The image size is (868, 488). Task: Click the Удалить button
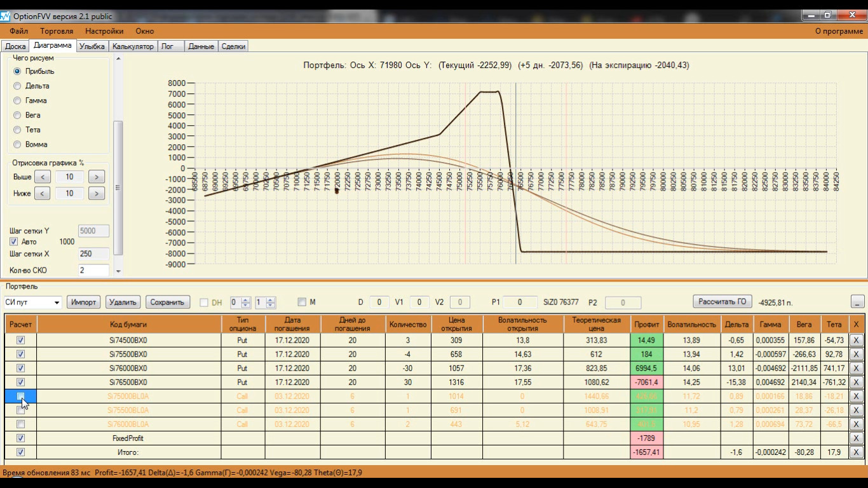[x=123, y=302]
